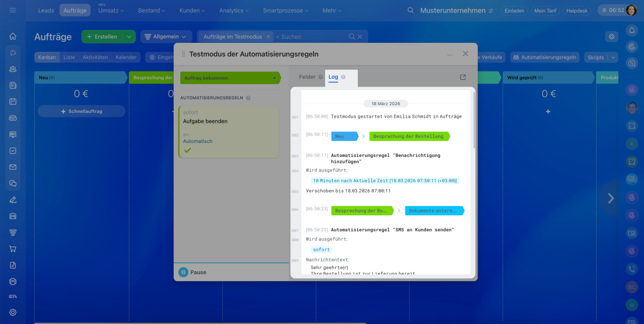Open Kanban settings gear icon
Viewport: 644px width, 324px height.
click(611, 36)
